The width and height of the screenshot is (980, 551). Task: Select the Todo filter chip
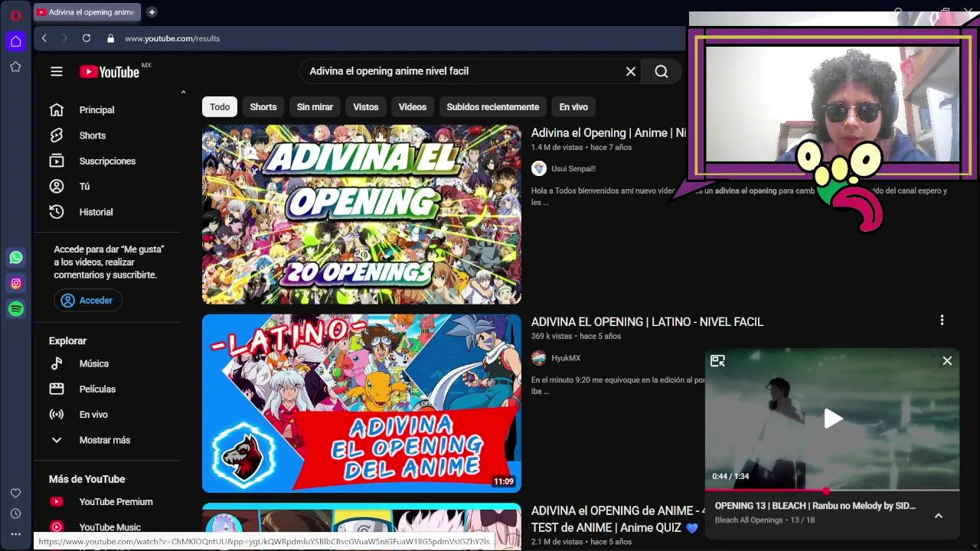pos(220,107)
